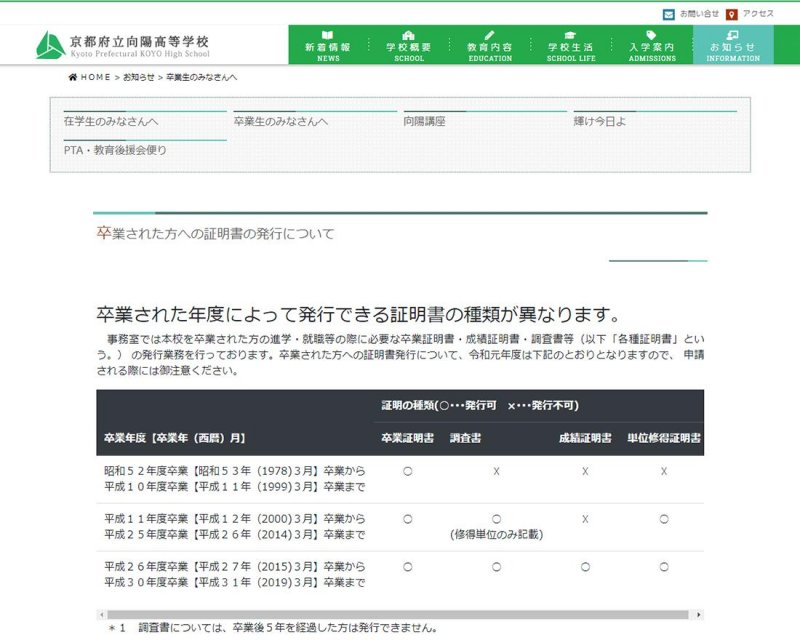The width and height of the screenshot is (800, 640).
Task: Click the graduation cap icon above 学校生活
Action: [x=570, y=35]
